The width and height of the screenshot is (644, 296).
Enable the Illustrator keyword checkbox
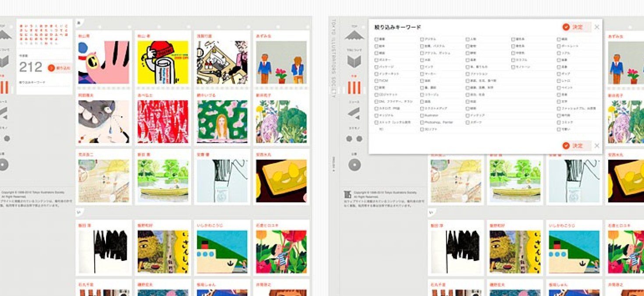click(x=422, y=115)
